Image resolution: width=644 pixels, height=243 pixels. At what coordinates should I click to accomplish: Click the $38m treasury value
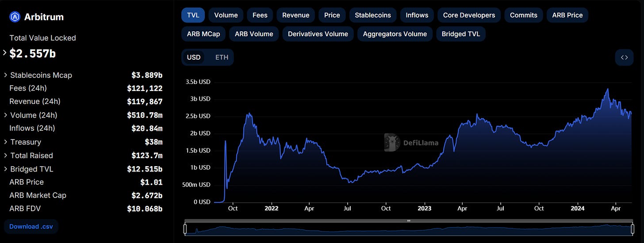tap(153, 142)
